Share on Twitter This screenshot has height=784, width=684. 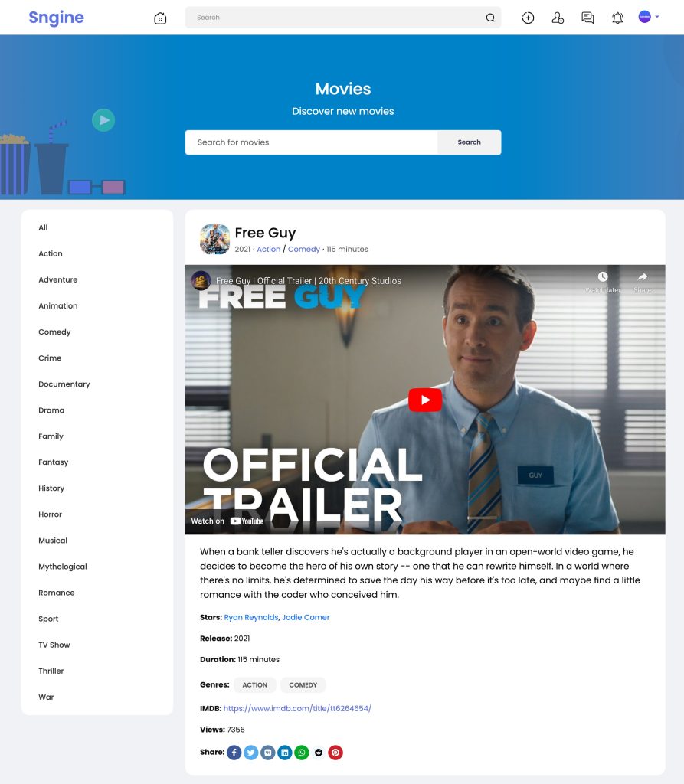(x=250, y=753)
